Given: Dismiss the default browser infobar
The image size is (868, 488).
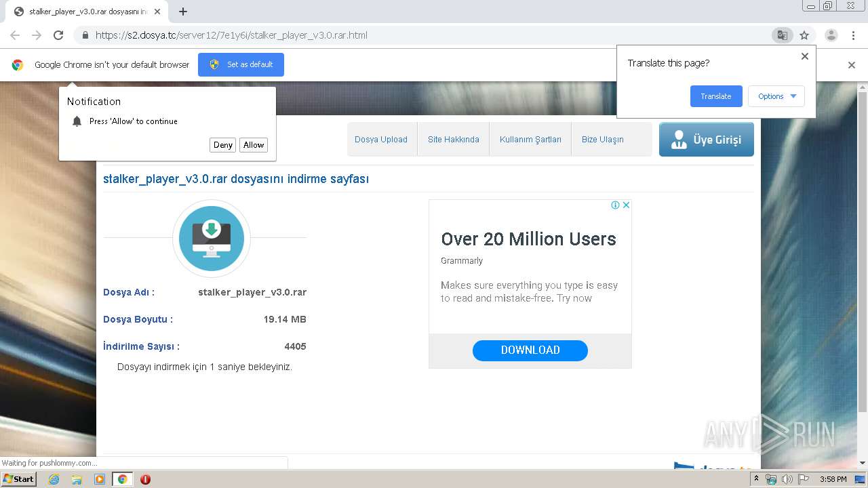Looking at the screenshot, I should coord(852,65).
